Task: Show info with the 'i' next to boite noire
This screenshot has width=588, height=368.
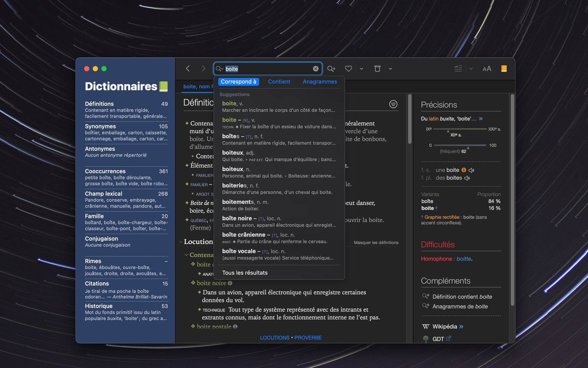Action: tap(230, 283)
